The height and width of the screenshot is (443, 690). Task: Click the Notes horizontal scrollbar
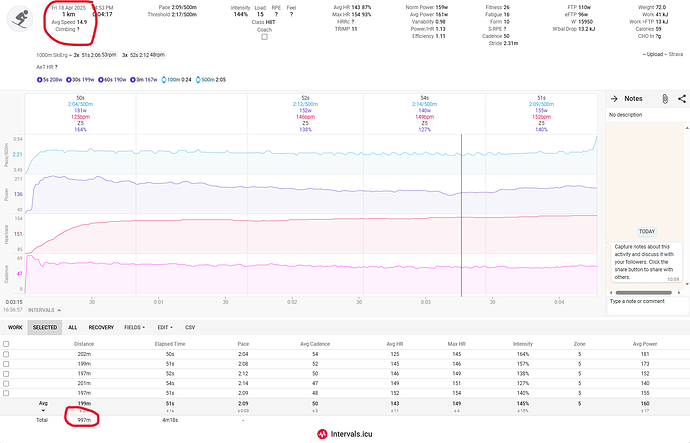coord(643,293)
